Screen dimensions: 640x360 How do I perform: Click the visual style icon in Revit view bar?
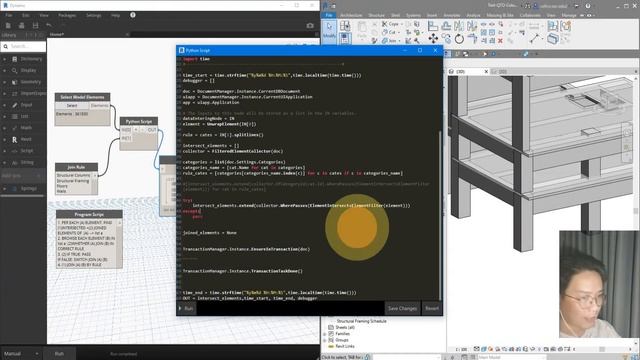[484, 349]
